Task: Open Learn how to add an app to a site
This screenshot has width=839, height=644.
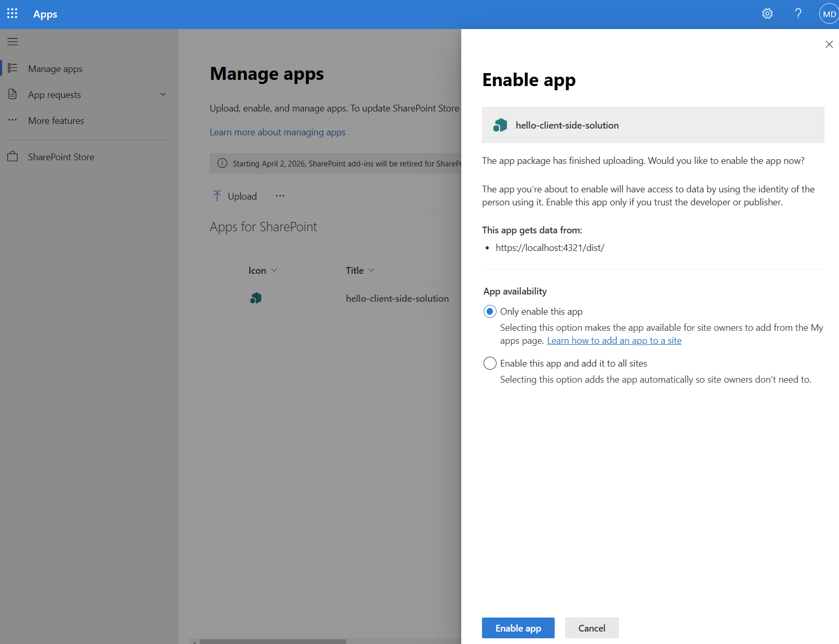Action: pyautogui.click(x=614, y=341)
